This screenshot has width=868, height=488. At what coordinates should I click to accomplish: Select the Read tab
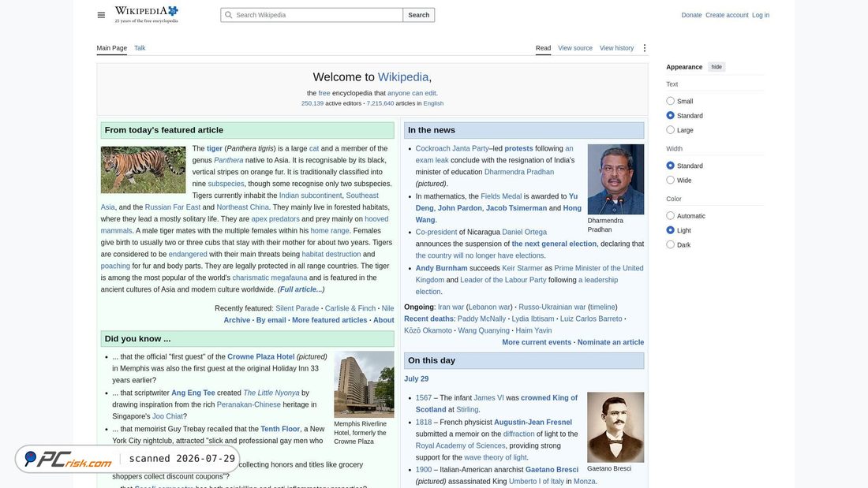tap(543, 48)
